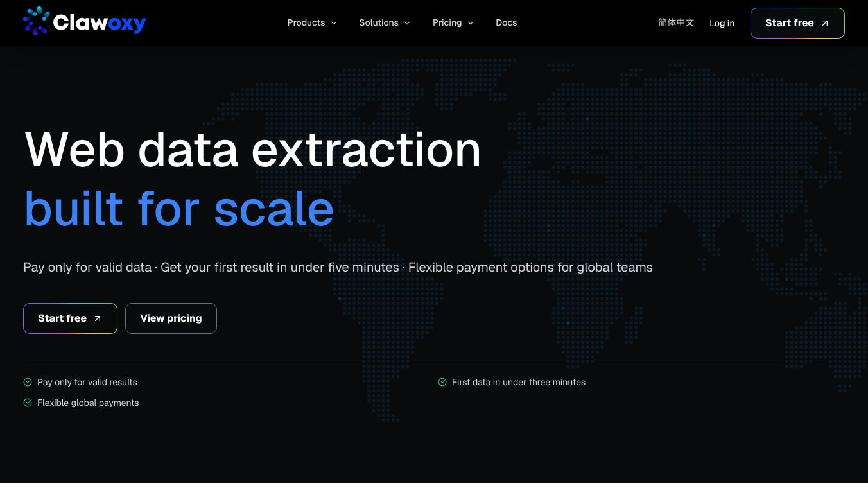Go to the Docs page
Viewport: 868px width, 488px height.
tap(507, 22)
